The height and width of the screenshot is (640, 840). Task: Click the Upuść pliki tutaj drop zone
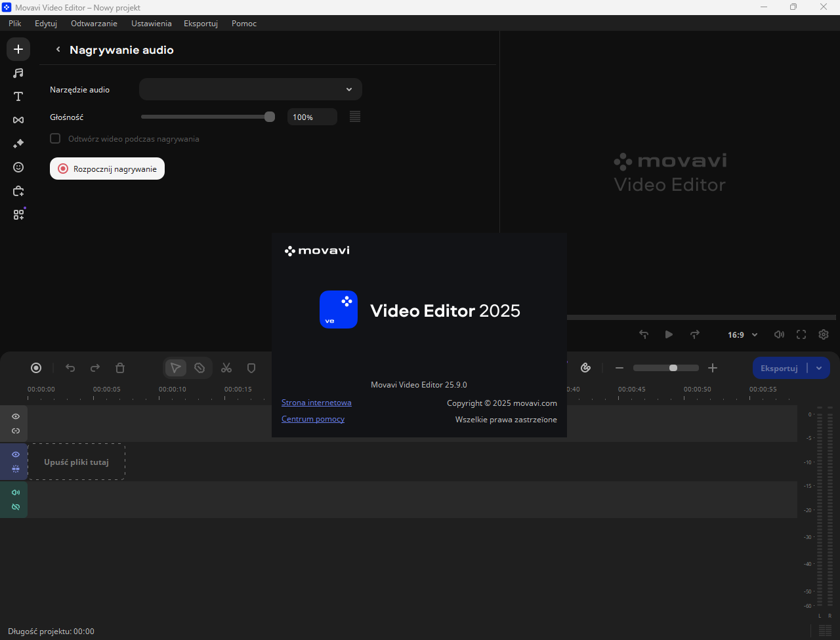pyautogui.click(x=76, y=462)
